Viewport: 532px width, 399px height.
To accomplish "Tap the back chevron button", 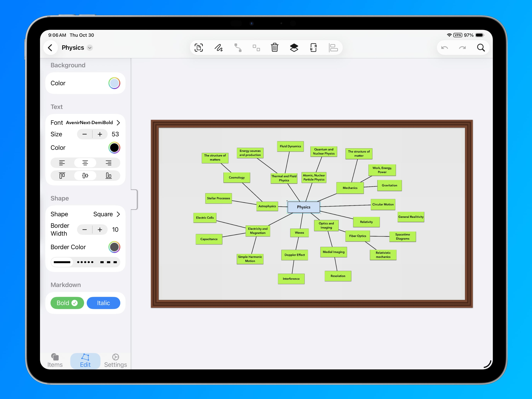I will [50, 48].
